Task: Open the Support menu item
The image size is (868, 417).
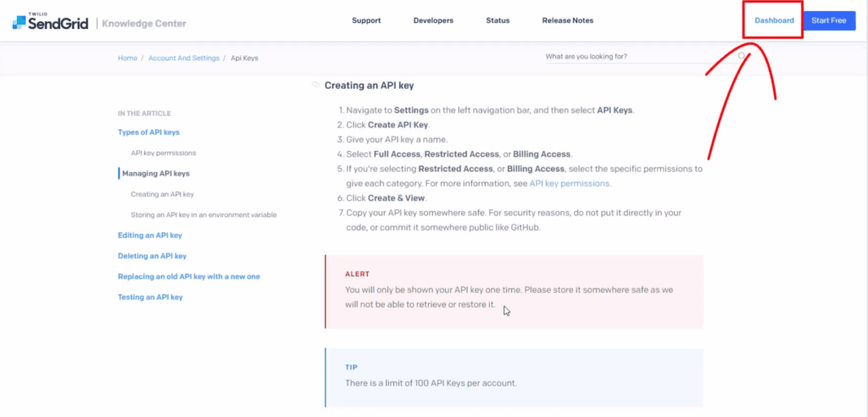Action: [366, 20]
